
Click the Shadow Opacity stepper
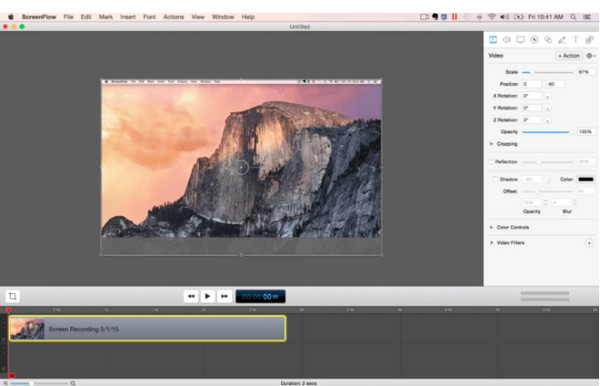(x=545, y=203)
